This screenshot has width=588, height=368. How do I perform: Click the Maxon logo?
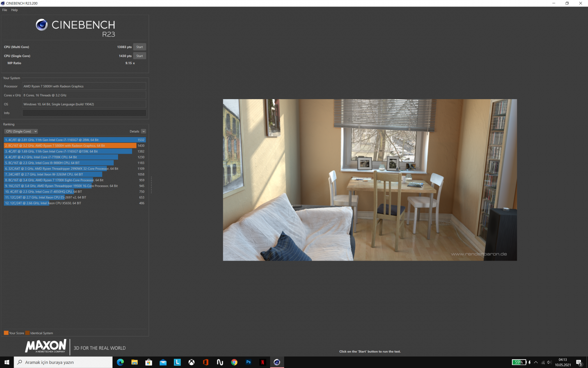[46, 346]
